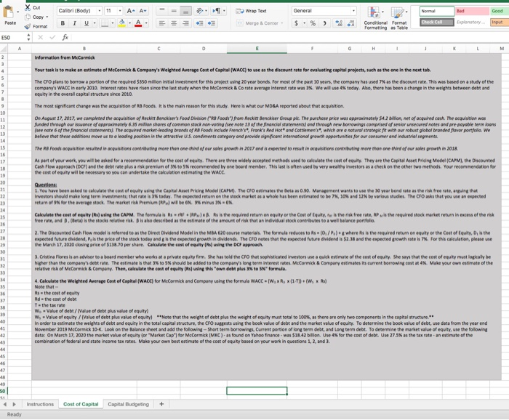Open borders dropdown arrow
This screenshot has width=509, height=420.
click(x=112, y=23)
